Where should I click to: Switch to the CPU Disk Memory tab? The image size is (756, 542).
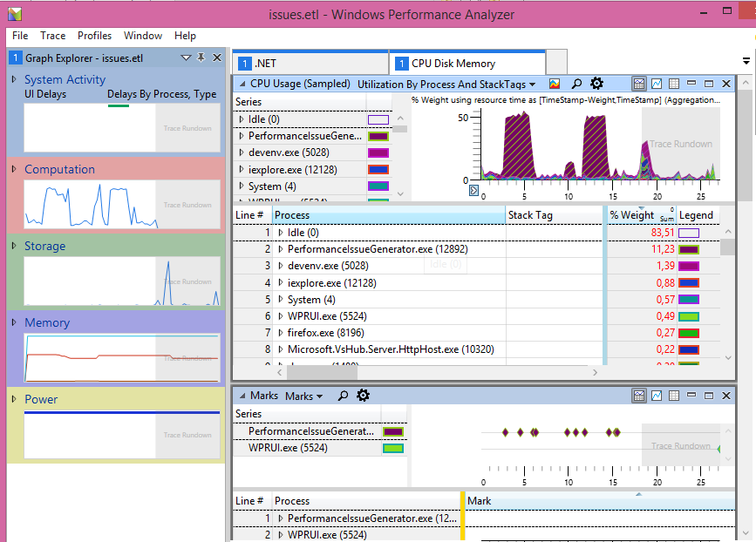tap(467, 63)
